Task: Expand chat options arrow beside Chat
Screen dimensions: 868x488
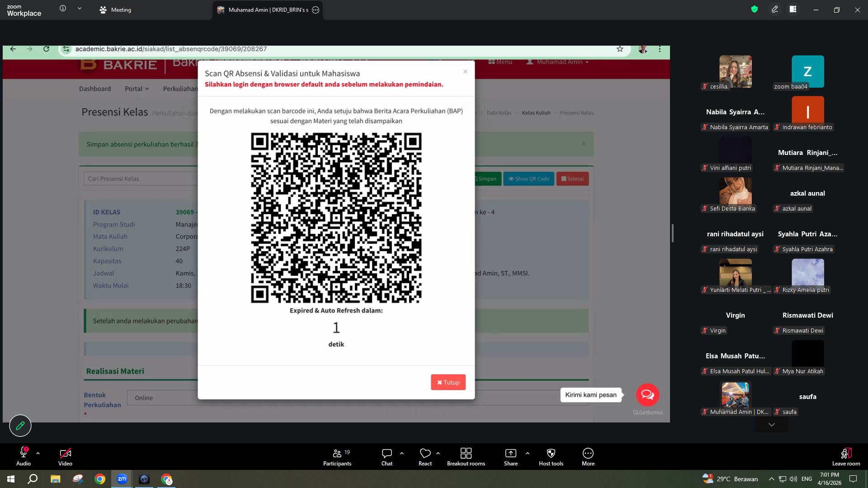Action: coord(402,453)
